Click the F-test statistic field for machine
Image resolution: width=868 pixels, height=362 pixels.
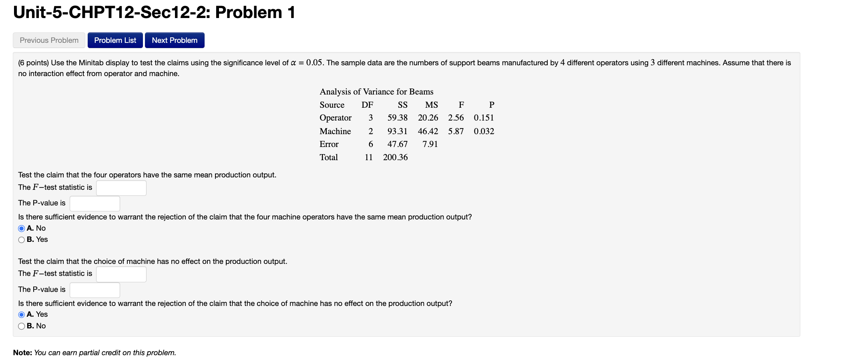[121, 274]
